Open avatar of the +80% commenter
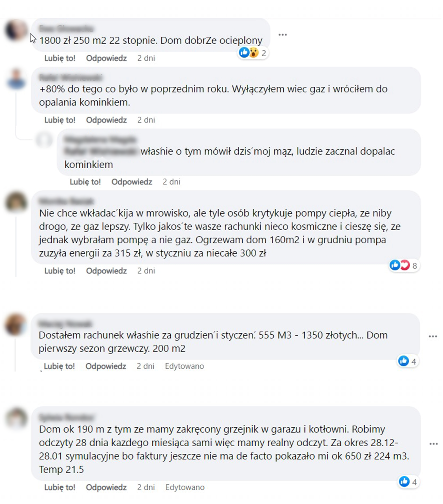 coord(16,79)
